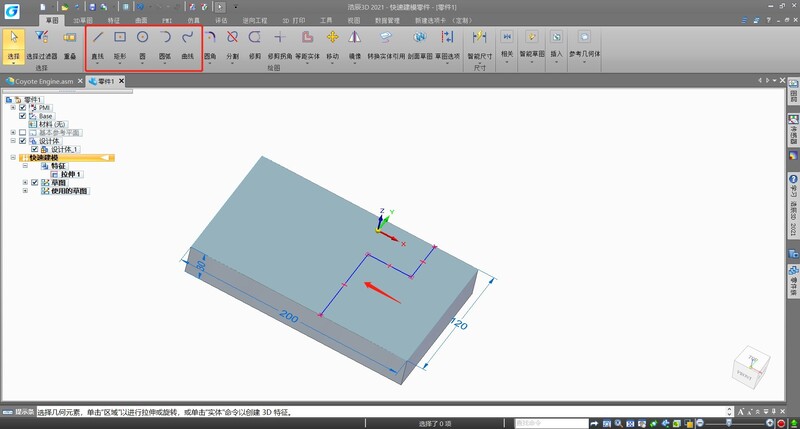
Task: Click the 选择 (Select) arrow tool
Action: [13, 44]
